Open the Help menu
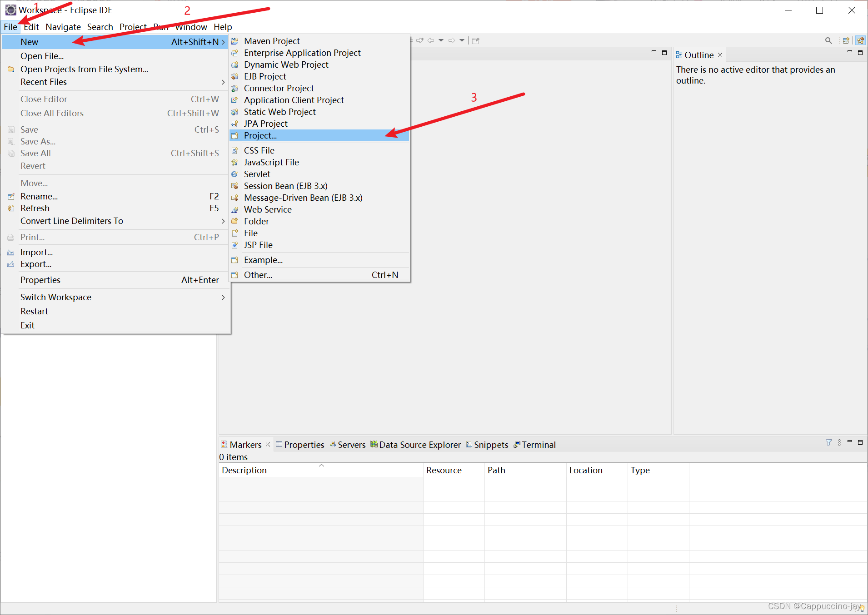 (223, 27)
